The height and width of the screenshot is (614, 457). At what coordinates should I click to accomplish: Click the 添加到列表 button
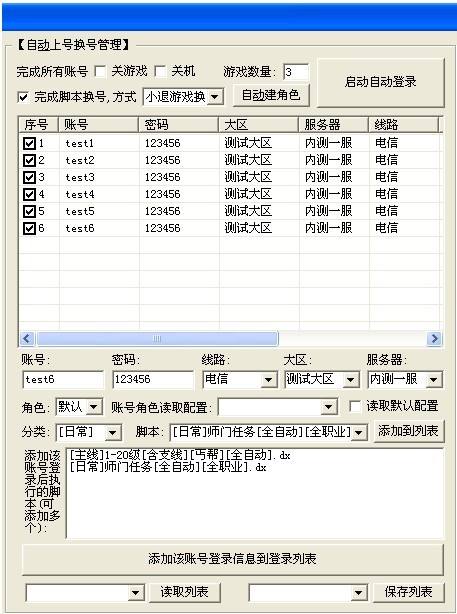[x=408, y=431]
